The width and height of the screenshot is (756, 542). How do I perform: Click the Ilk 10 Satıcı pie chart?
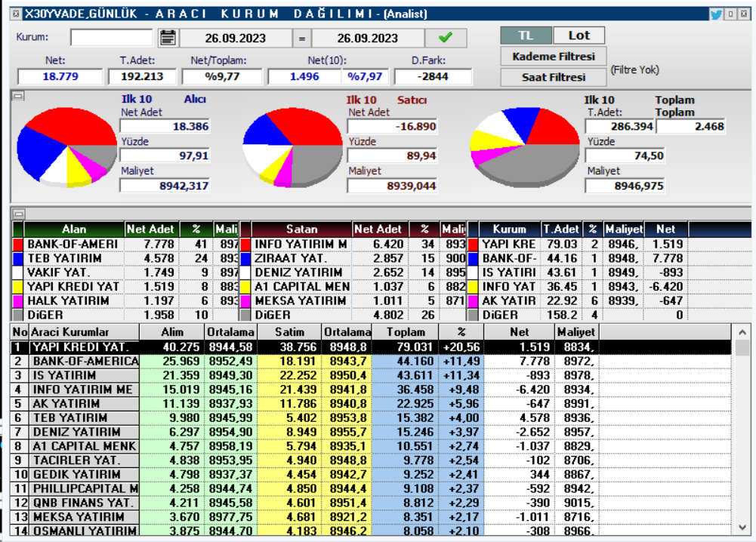(292, 147)
